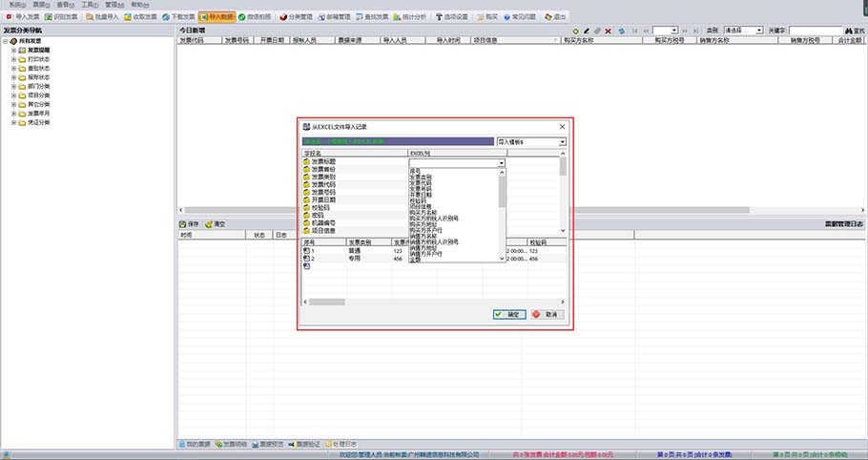Select 开票日期 from the EXCEL column list

coord(420,195)
